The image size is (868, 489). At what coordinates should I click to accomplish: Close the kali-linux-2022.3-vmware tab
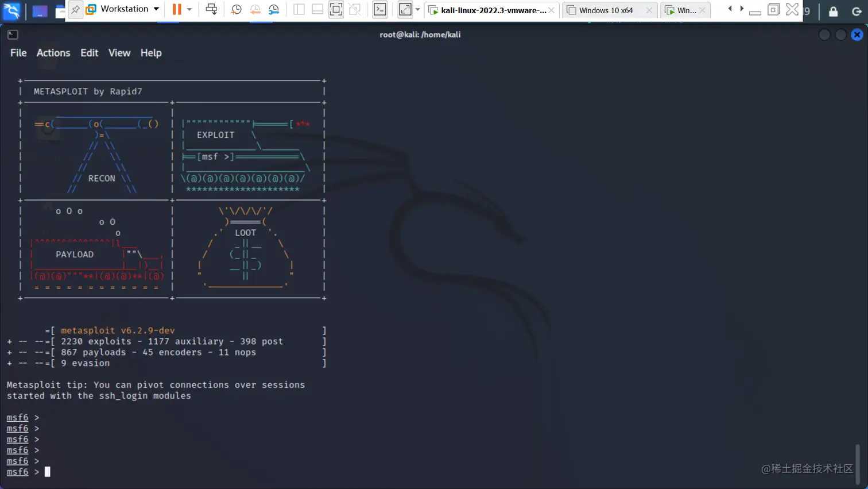tap(552, 10)
